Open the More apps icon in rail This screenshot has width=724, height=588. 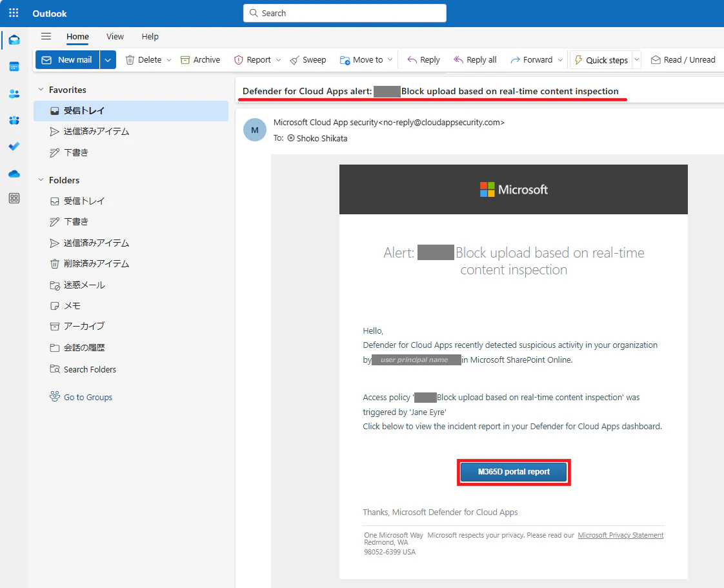coord(14,199)
